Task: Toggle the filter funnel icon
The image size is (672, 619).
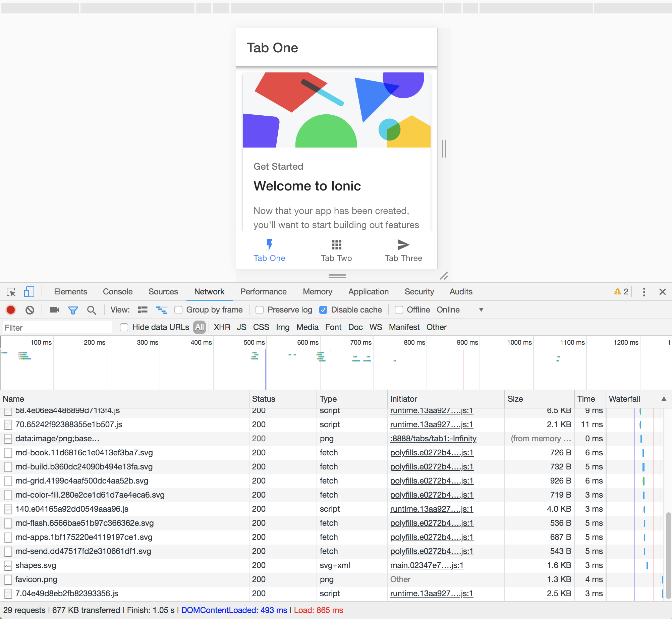Action: point(73,310)
